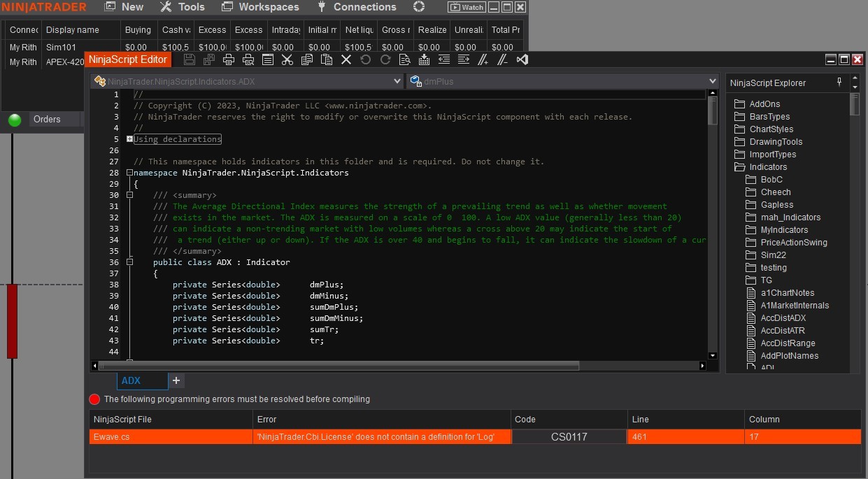Delete selection with the X toolbar icon

point(346,60)
